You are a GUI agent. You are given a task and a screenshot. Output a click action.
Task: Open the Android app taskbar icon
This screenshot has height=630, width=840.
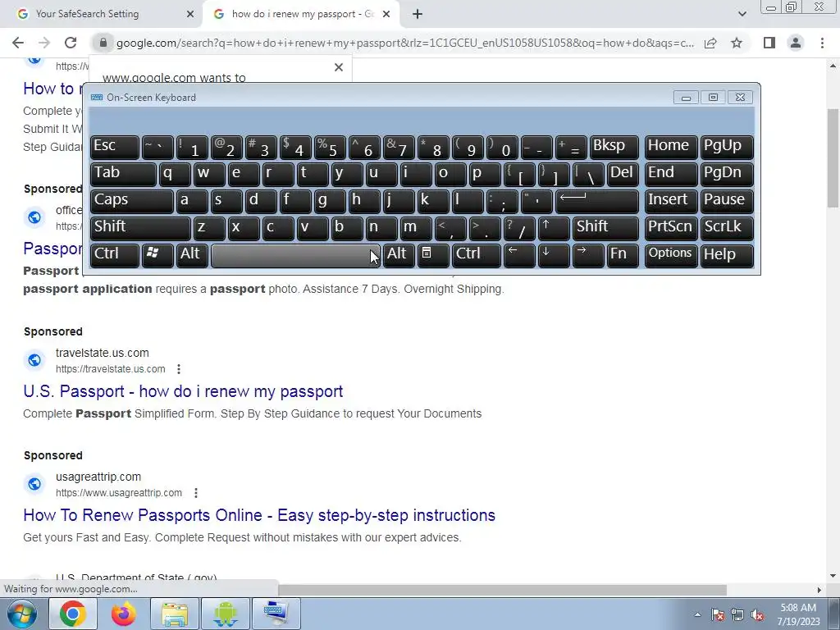coord(225,614)
